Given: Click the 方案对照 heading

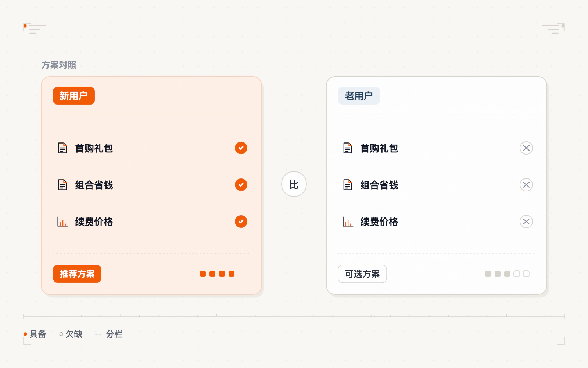Looking at the screenshot, I should [x=59, y=65].
